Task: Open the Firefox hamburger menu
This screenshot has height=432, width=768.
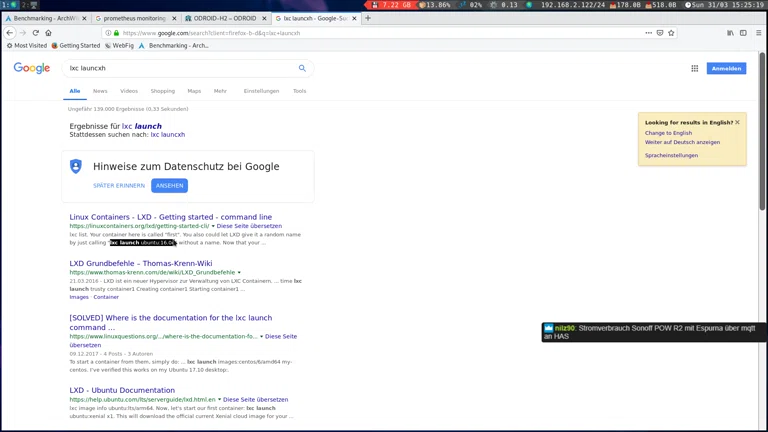Action: pyautogui.click(x=758, y=33)
